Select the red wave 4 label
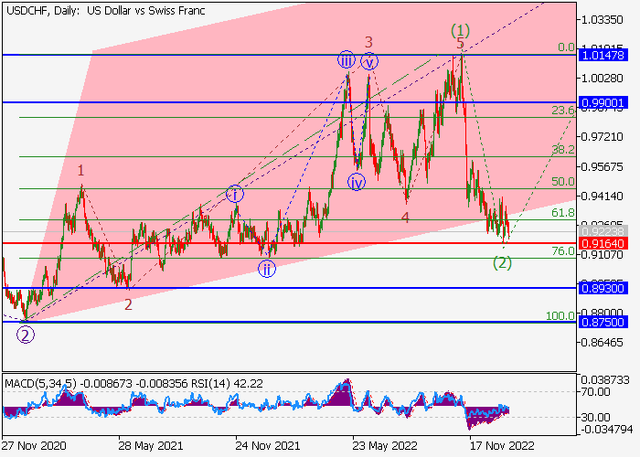 pos(405,217)
